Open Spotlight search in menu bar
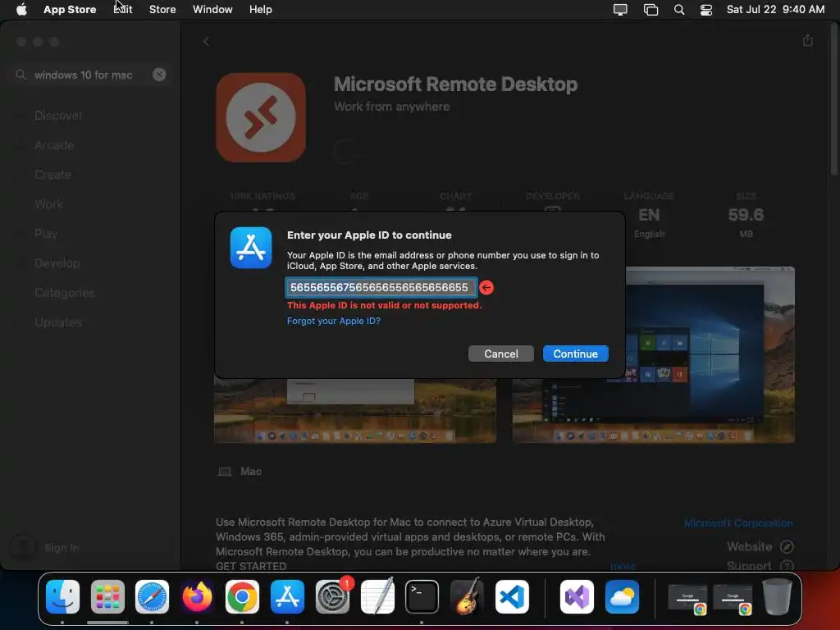 [678, 9]
